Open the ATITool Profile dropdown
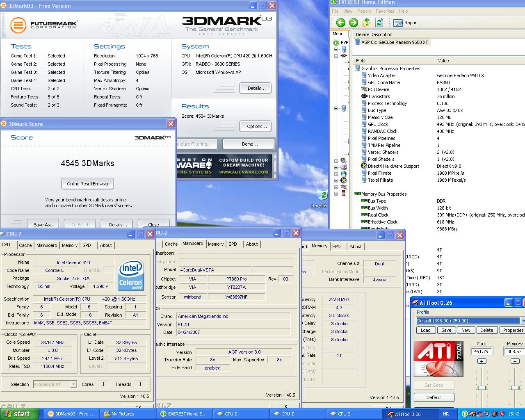The width and height of the screenshot is (525, 420). 522,321
